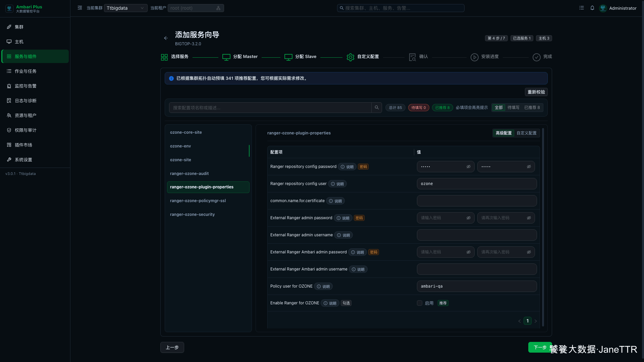This screenshot has width=644, height=362.
Task: Click the 完成 checkmark step icon
Action: (x=537, y=57)
